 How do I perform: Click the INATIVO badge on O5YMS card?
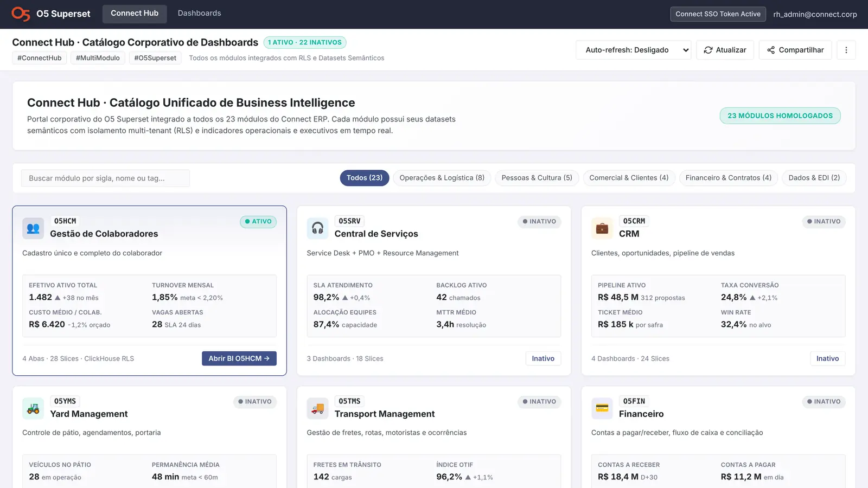coord(255,401)
